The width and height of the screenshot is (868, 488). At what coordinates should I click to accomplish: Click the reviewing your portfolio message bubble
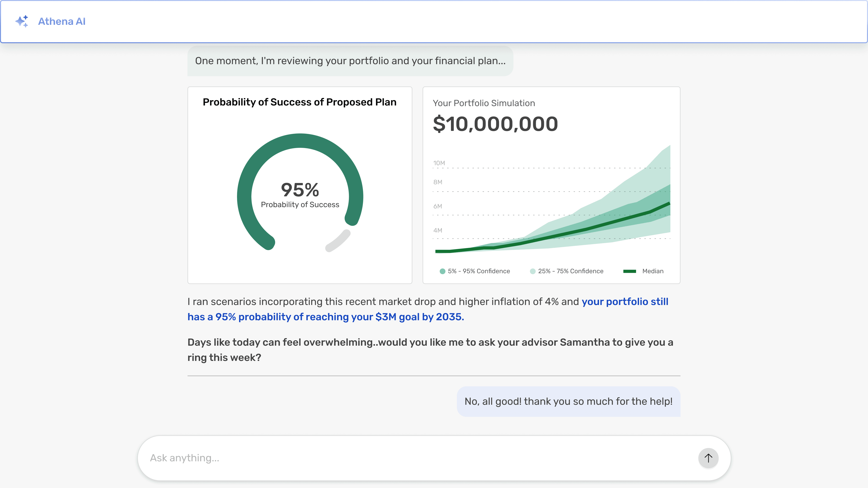click(350, 61)
